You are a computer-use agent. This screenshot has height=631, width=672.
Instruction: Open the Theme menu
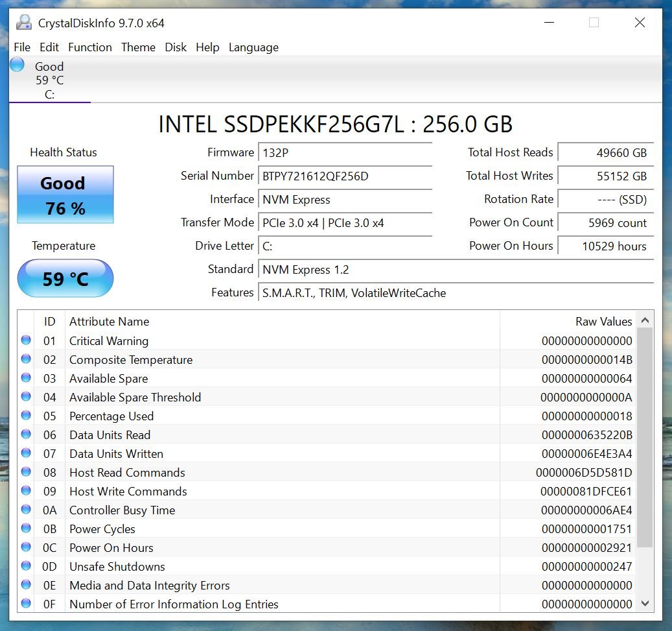[x=138, y=47]
